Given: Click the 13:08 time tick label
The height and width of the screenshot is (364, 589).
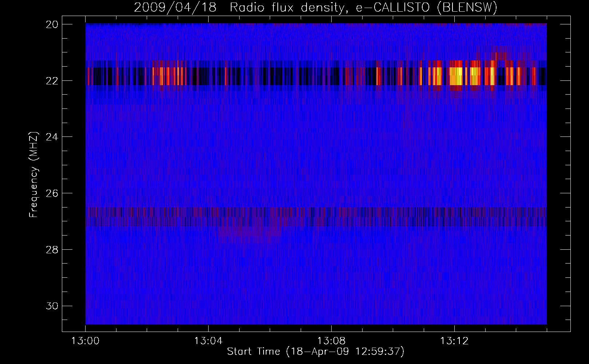Looking at the screenshot, I should click(331, 341).
